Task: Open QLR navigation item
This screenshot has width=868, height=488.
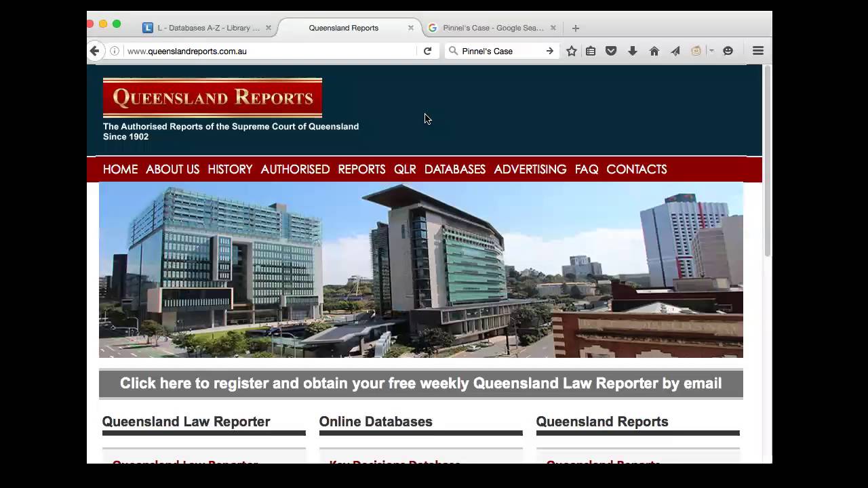Action: click(x=405, y=169)
